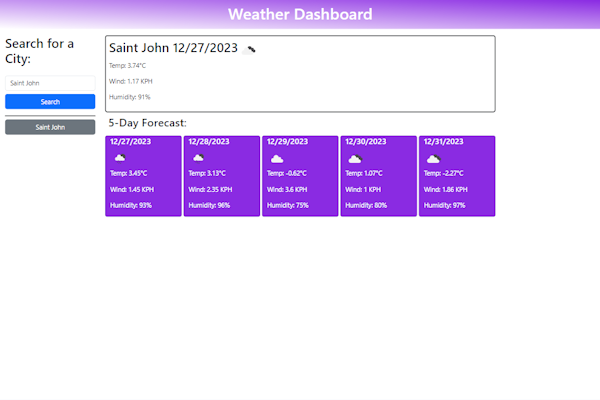Focus the city search input field
The image size is (600, 400).
tap(50, 83)
